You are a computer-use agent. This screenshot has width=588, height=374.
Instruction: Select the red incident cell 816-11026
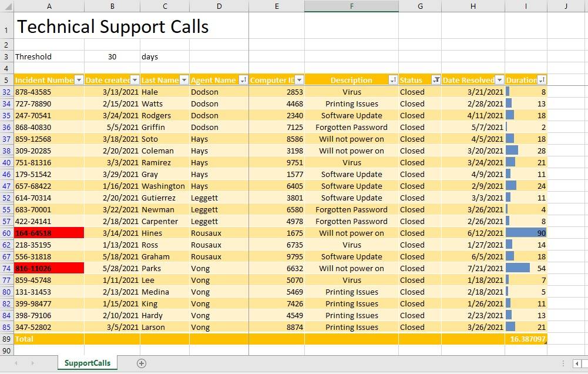(x=49, y=269)
